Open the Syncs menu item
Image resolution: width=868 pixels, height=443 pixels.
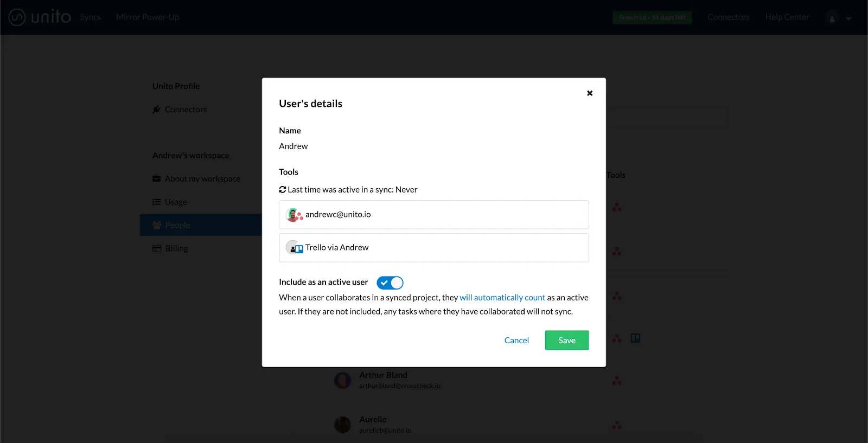90,17
